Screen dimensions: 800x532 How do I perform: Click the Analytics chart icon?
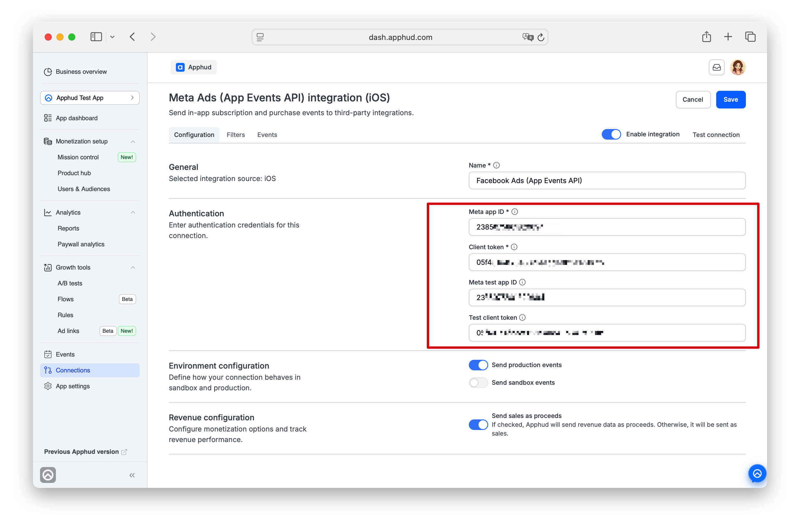click(48, 213)
